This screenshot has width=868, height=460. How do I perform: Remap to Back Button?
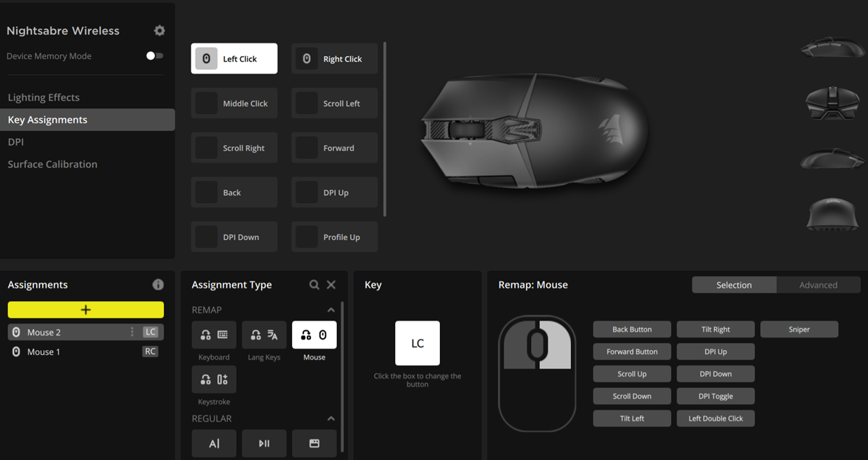pos(632,329)
